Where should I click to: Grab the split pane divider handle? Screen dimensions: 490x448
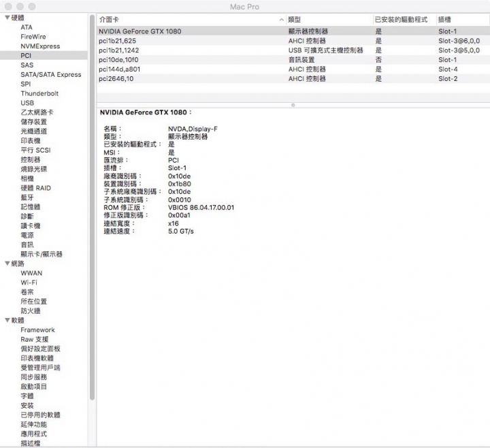pos(293,105)
